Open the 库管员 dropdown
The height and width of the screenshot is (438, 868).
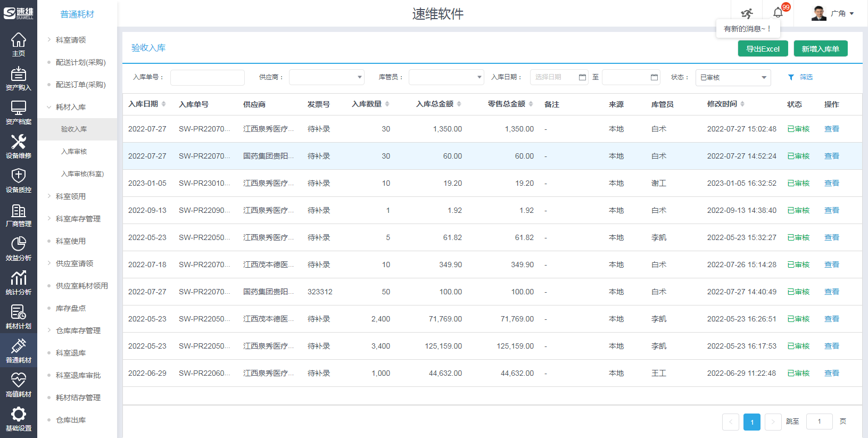click(447, 77)
